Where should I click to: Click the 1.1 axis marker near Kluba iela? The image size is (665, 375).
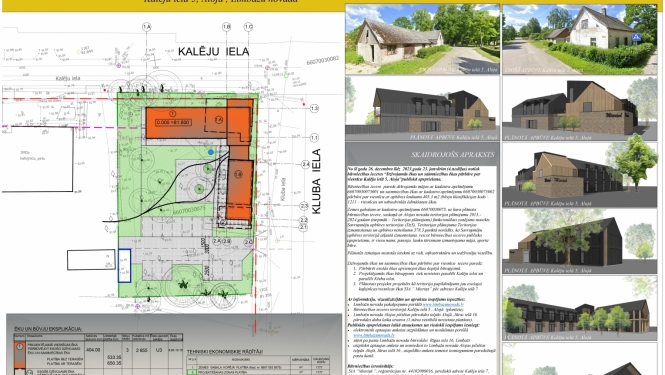click(314, 138)
